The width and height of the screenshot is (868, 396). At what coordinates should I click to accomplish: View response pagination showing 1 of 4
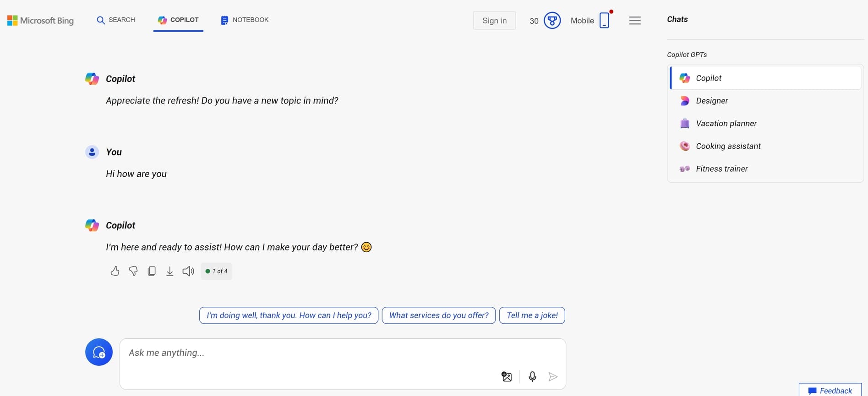216,271
